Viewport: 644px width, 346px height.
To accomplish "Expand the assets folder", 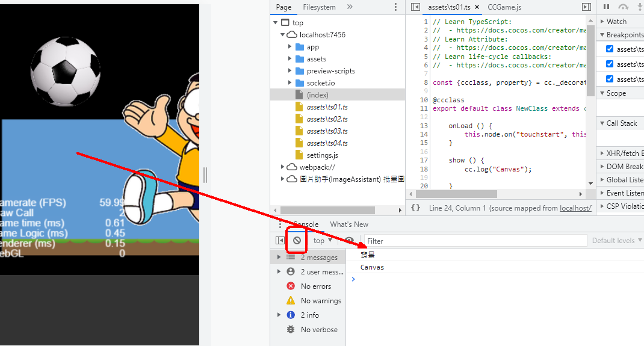I will [289, 59].
